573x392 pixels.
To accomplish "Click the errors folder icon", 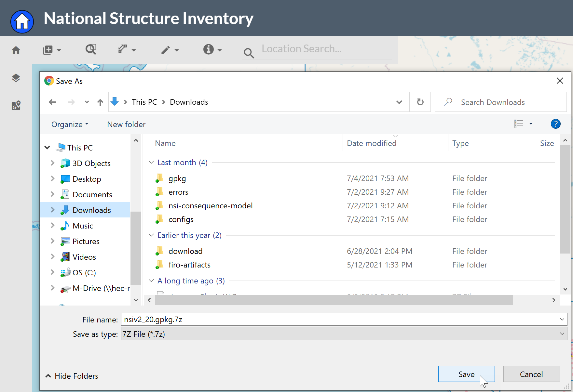I will tap(159, 192).
